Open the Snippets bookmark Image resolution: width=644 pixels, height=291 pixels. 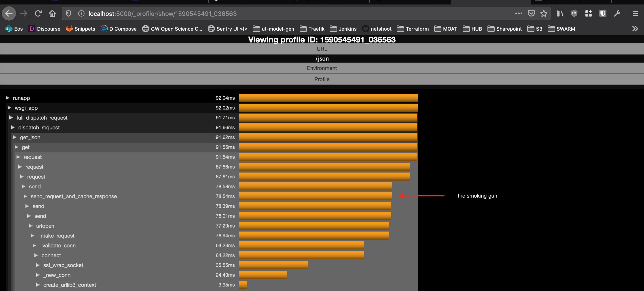pyautogui.click(x=80, y=29)
